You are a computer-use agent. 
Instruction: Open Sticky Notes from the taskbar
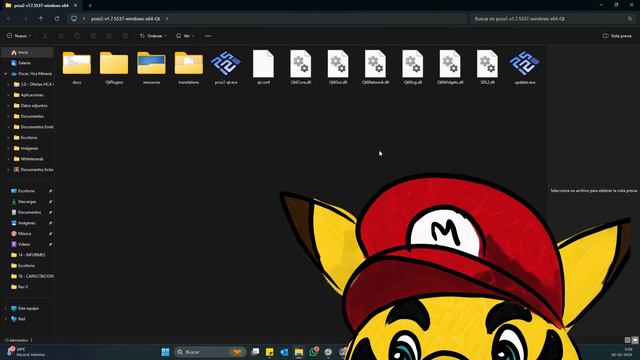click(x=269, y=352)
